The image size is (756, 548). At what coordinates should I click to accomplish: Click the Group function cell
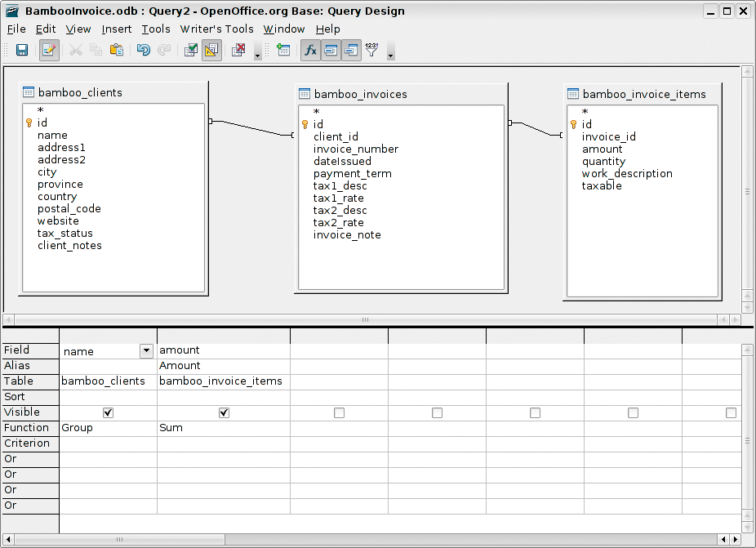coord(108,428)
